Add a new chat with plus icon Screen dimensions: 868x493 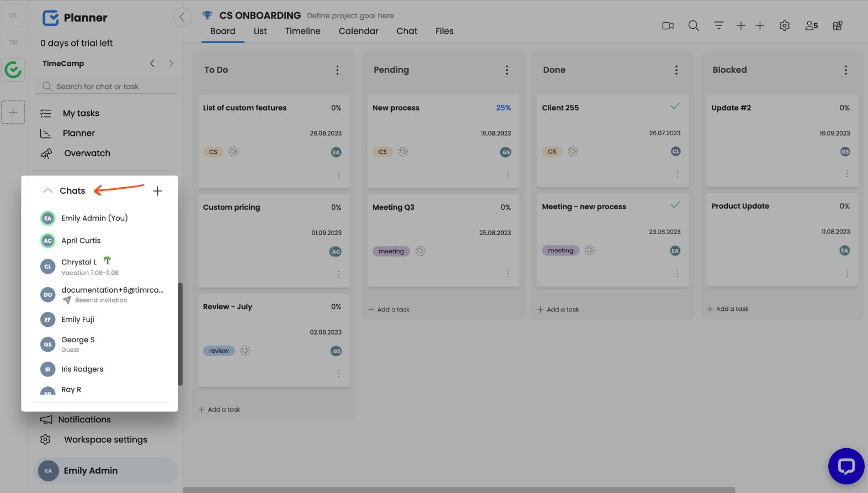pyautogui.click(x=157, y=191)
